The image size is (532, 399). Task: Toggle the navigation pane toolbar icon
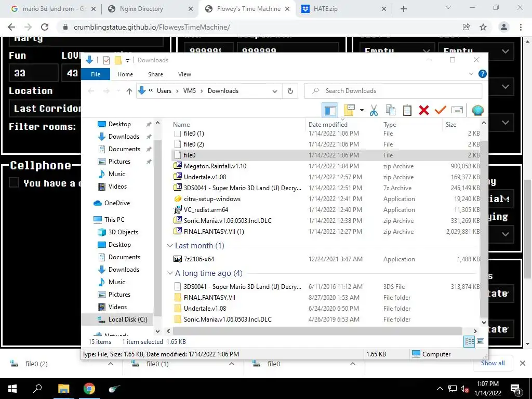pyautogui.click(x=330, y=110)
